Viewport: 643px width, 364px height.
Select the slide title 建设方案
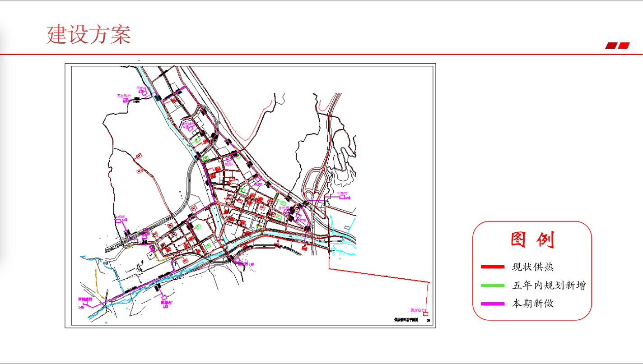pyautogui.click(x=89, y=35)
